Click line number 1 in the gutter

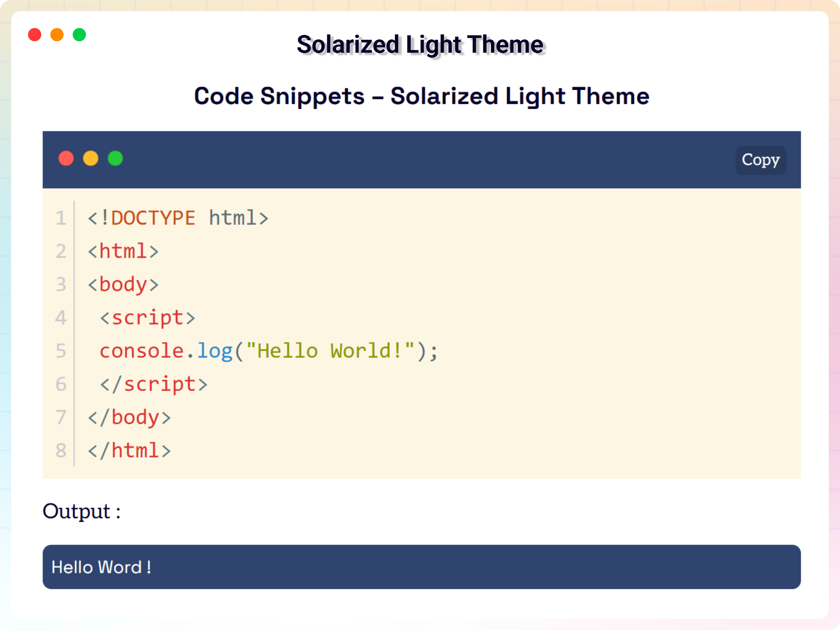[x=61, y=218]
